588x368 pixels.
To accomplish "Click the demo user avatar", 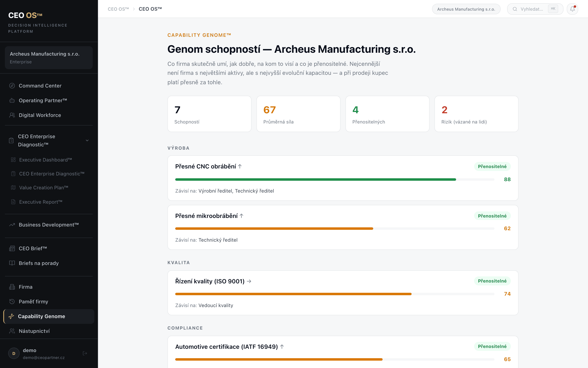I will click(14, 353).
